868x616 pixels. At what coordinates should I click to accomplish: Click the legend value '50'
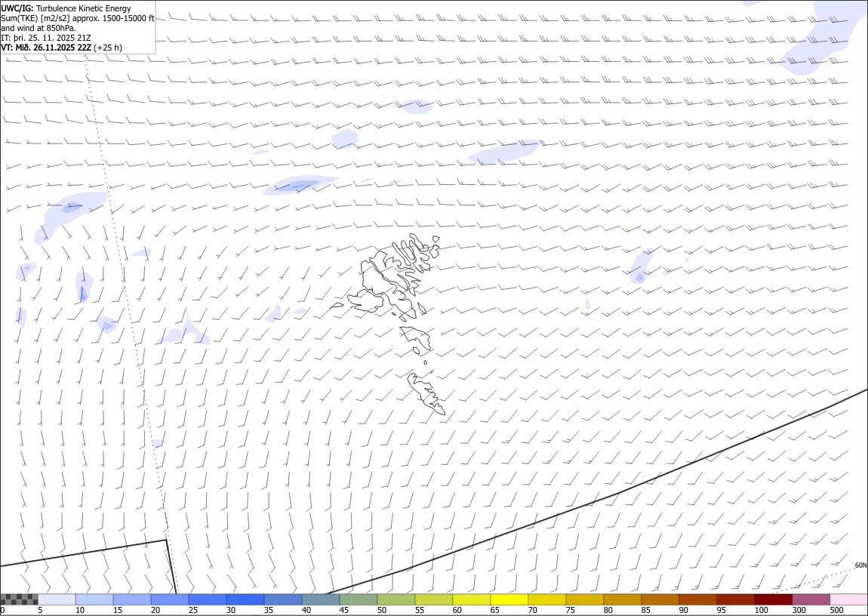[x=381, y=610]
